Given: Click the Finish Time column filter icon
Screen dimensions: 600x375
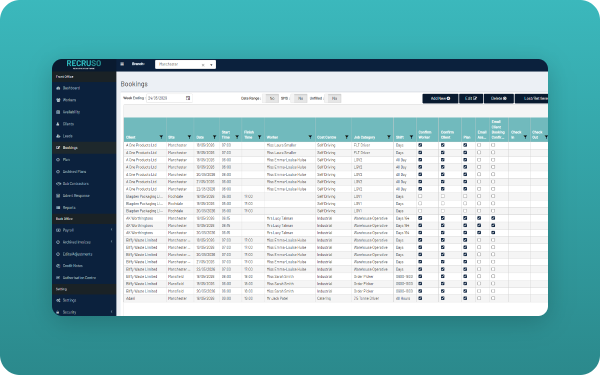Looking at the screenshot, I should pyautogui.click(x=259, y=137).
